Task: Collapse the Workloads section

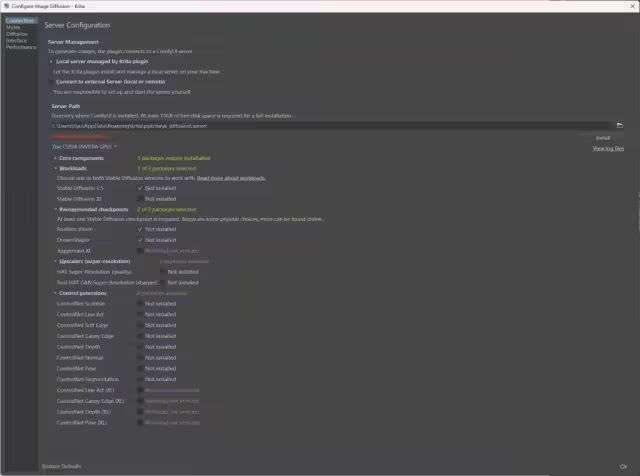Action: coord(55,168)
